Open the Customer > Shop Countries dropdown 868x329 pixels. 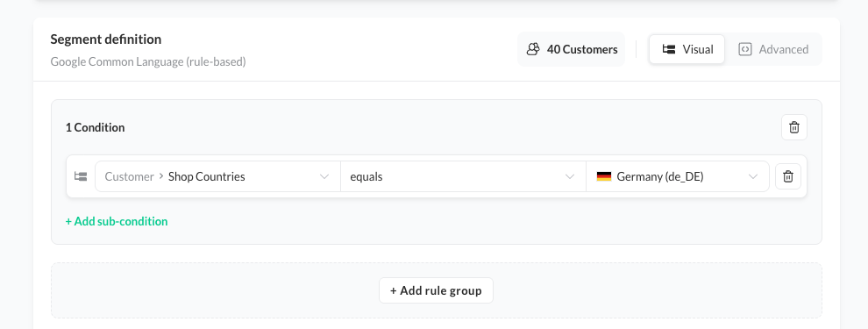(x=217, y=176)
